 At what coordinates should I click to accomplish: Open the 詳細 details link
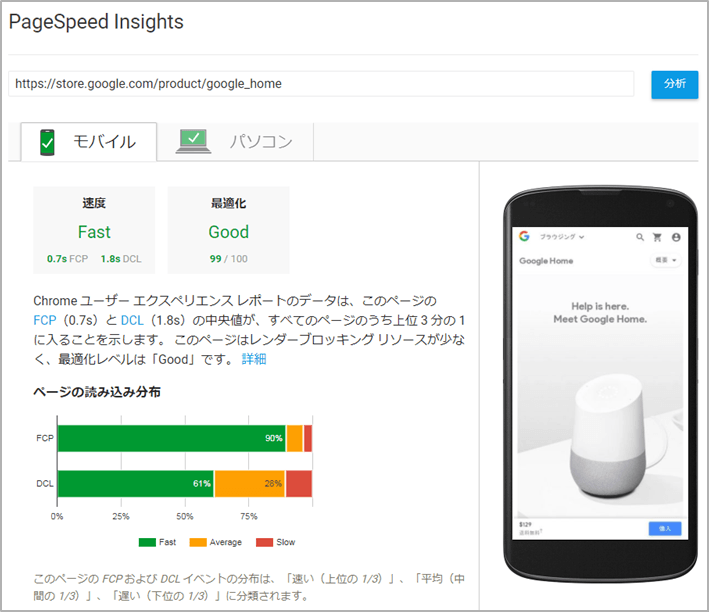tap(254, 358)
